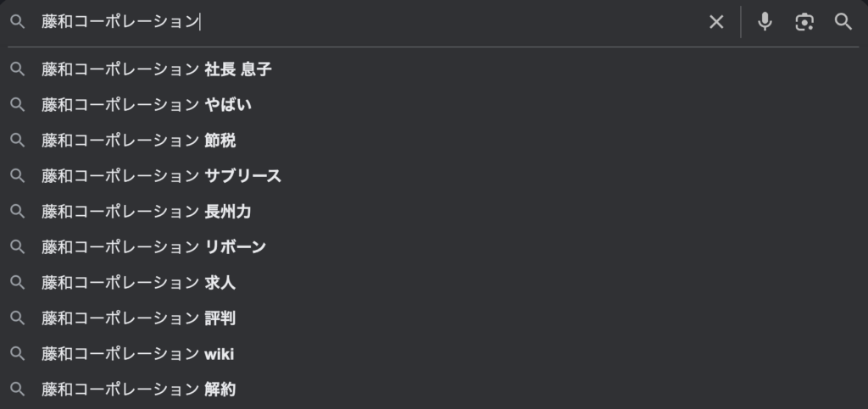This screenshot has height=409, width=868.
Task: Clear the search text with X icon
Action: click(716, 22)
